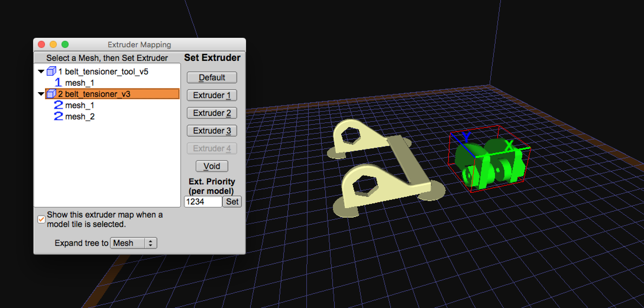Assign Extruder 2 to the selection
Image resolution: width=644 pixels, height=308 pixels.
(212, 113)
